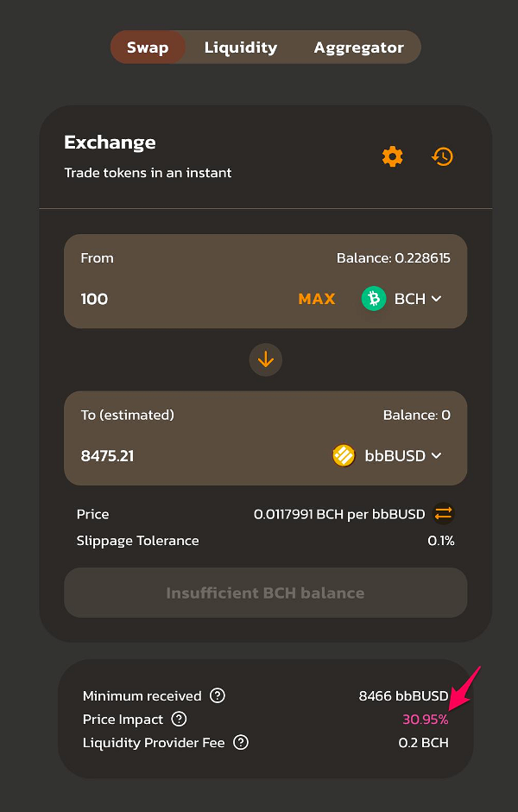
Task: Click the pink 30.95% price impact value
Action: pos(426,720)
